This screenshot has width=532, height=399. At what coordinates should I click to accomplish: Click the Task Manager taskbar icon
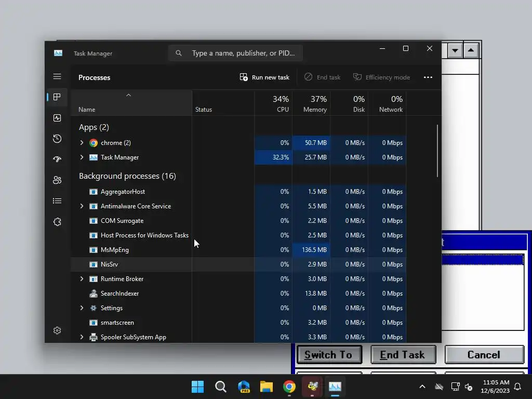335,387
